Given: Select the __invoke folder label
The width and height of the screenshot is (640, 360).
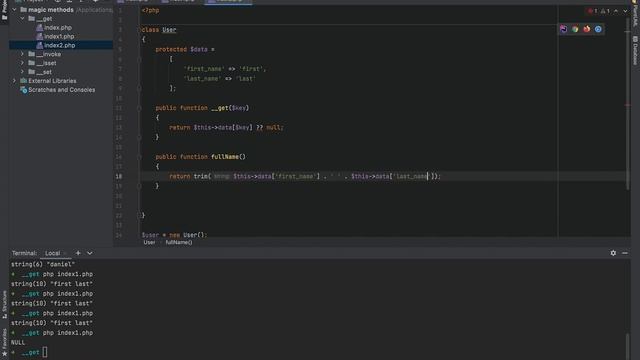Looking at the screenshot, I should (x=49, y=54).
